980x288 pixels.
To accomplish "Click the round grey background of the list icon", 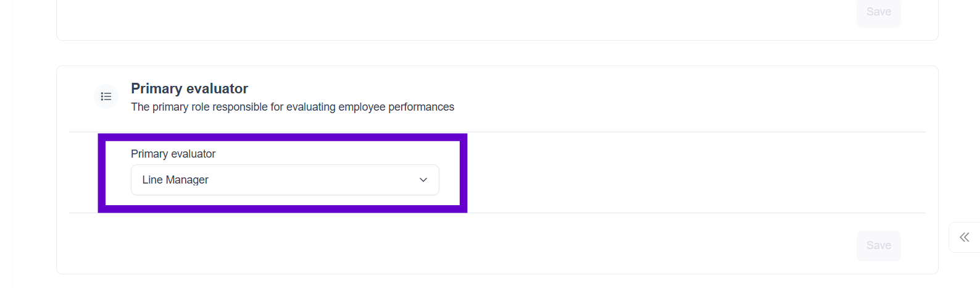I will click(x=98, y=90).
